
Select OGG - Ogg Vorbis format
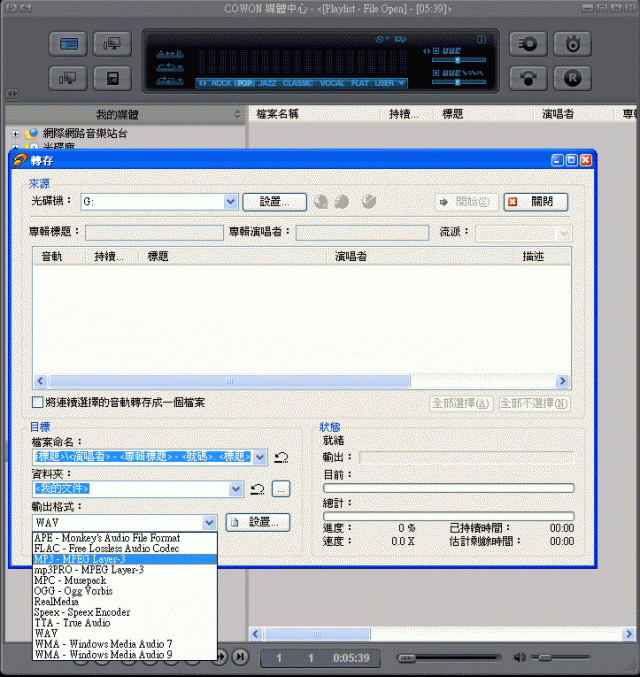coord(125,591)
